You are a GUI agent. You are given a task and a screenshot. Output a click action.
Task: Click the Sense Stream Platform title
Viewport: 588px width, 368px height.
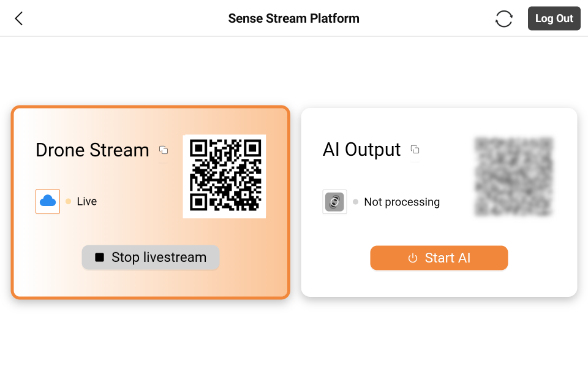[x=294, y=18]
